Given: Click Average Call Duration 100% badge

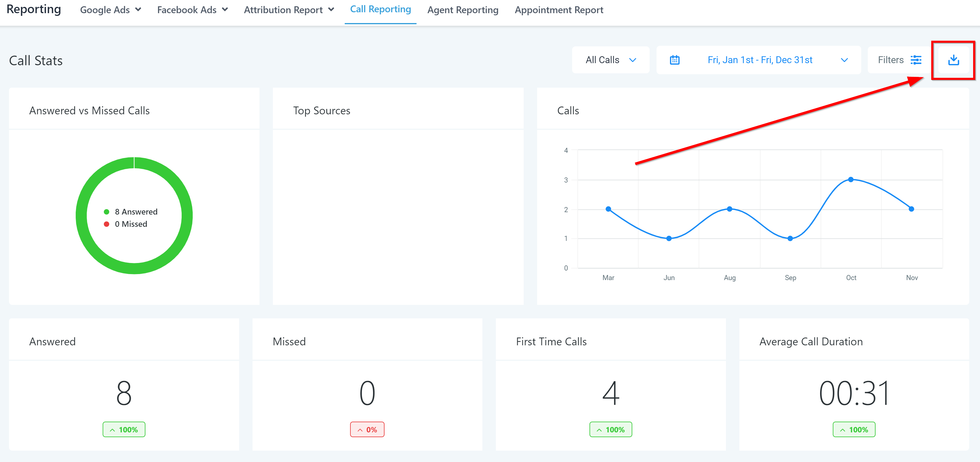Looking at the screenshot, I should click(854, 429).
